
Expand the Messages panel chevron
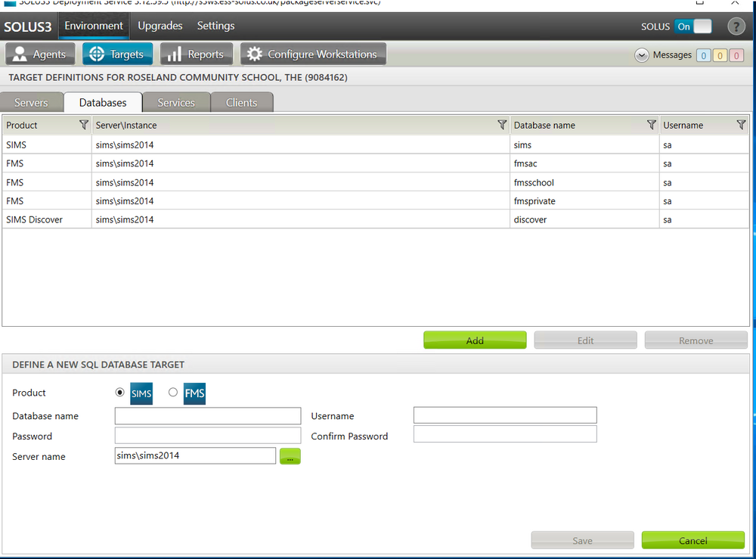[641, 55]
